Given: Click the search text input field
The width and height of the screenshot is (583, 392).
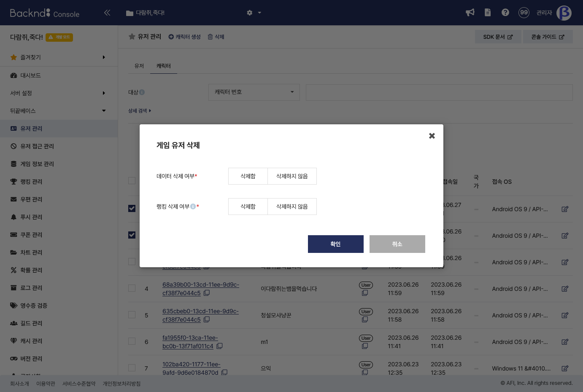Looking at the screenshot, I should pyautogui.click(x=439, y=92).
